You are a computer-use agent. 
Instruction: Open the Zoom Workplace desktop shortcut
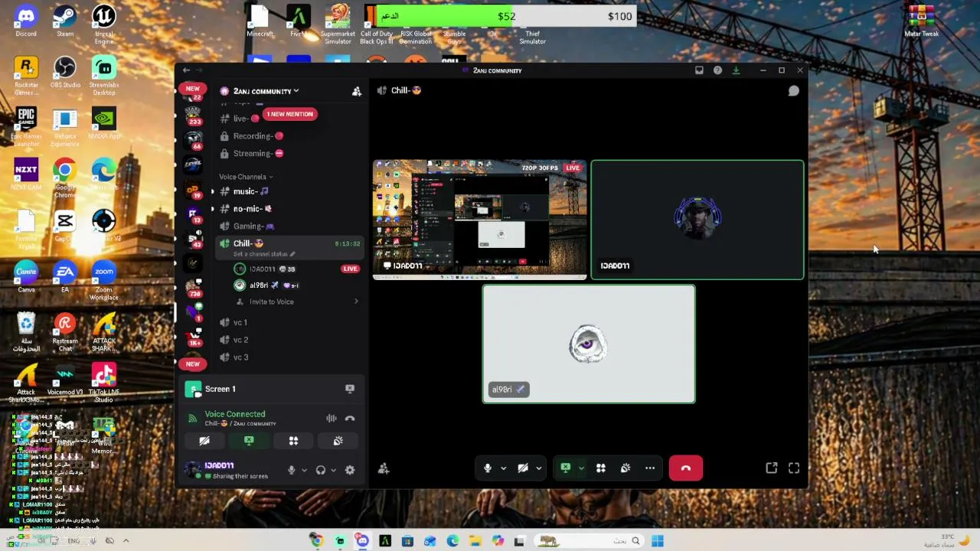pyautogui.click(x=104, y=280)
